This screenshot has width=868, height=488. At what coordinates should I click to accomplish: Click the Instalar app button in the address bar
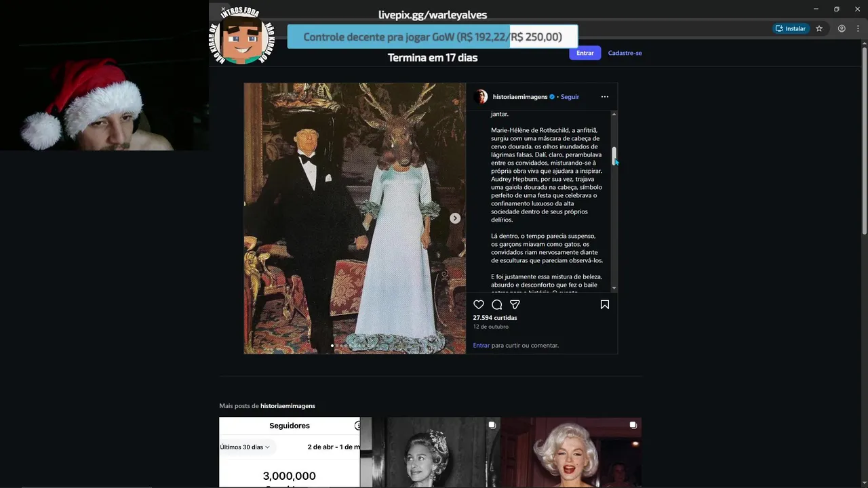[791, 28]
